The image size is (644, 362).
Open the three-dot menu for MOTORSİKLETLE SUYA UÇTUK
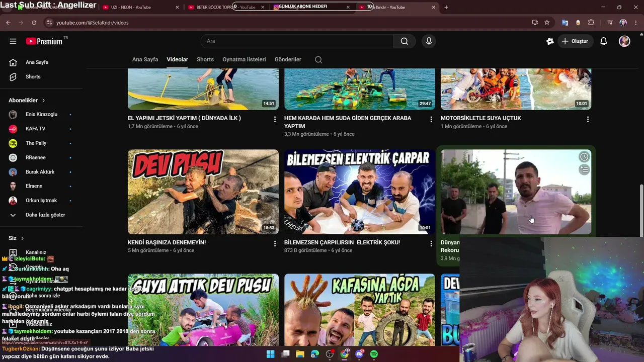(x=588, y=119)
